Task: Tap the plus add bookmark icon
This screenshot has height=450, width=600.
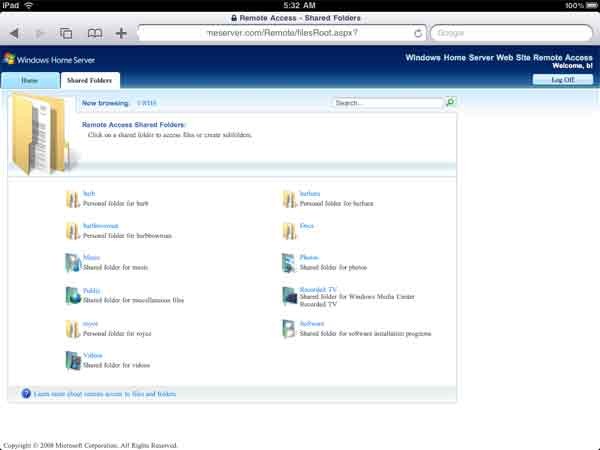Action: pos(121,33)
